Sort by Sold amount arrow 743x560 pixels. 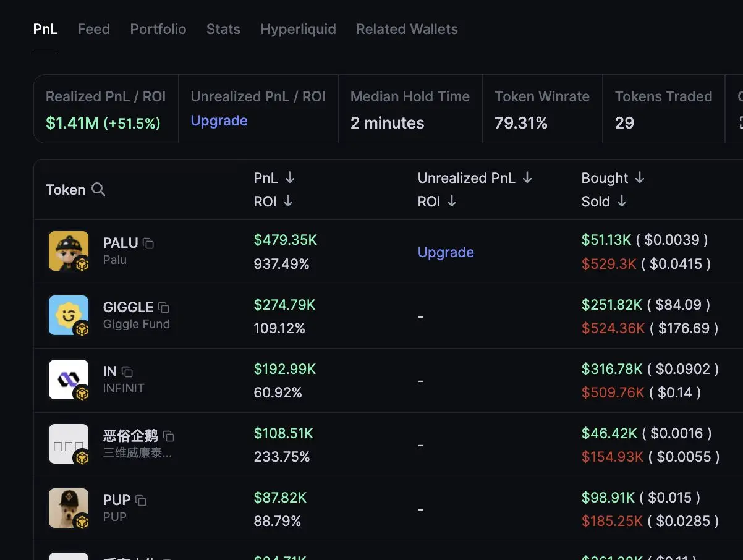(622, 202)
